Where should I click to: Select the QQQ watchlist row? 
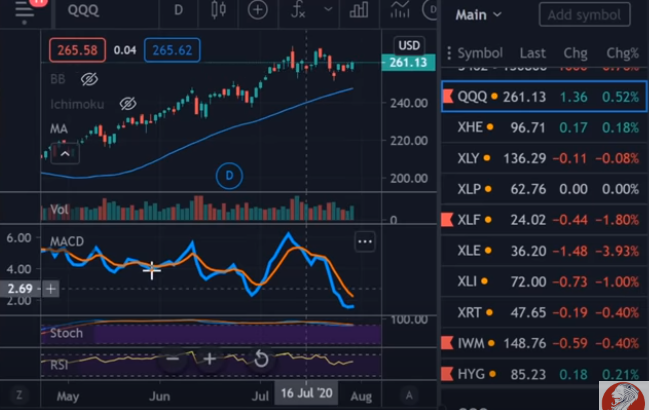point(544,97)
